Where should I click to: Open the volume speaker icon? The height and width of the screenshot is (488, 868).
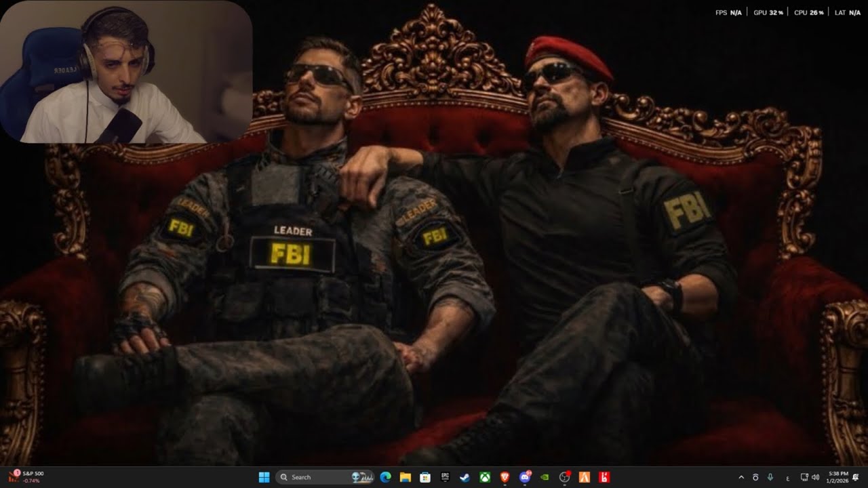(x=814, y=477)
